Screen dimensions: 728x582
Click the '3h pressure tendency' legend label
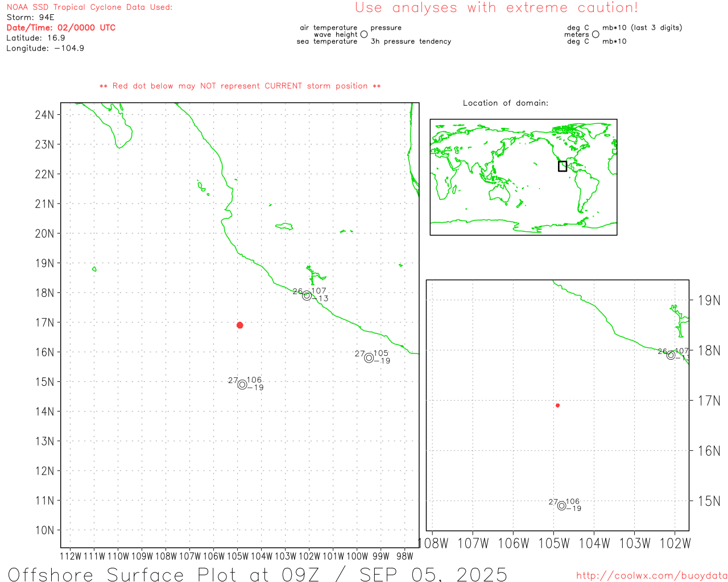pos(411,41)
